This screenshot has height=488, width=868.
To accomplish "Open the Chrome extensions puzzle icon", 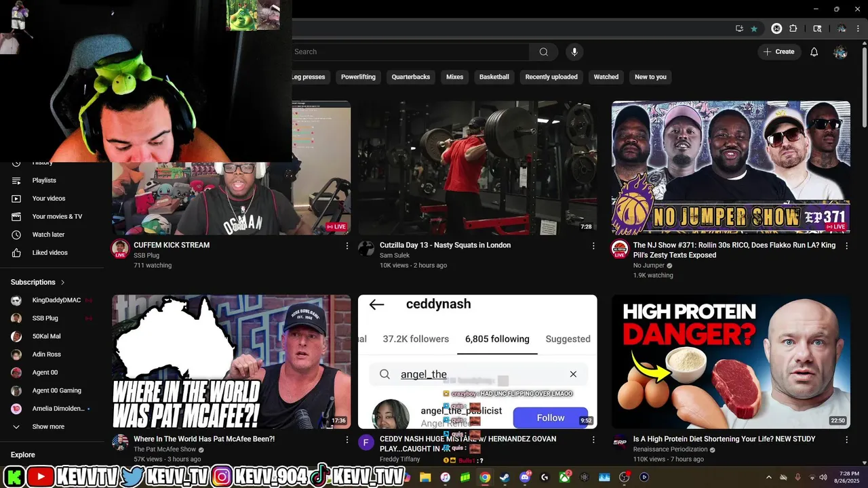I will click(x=793, y=28).
